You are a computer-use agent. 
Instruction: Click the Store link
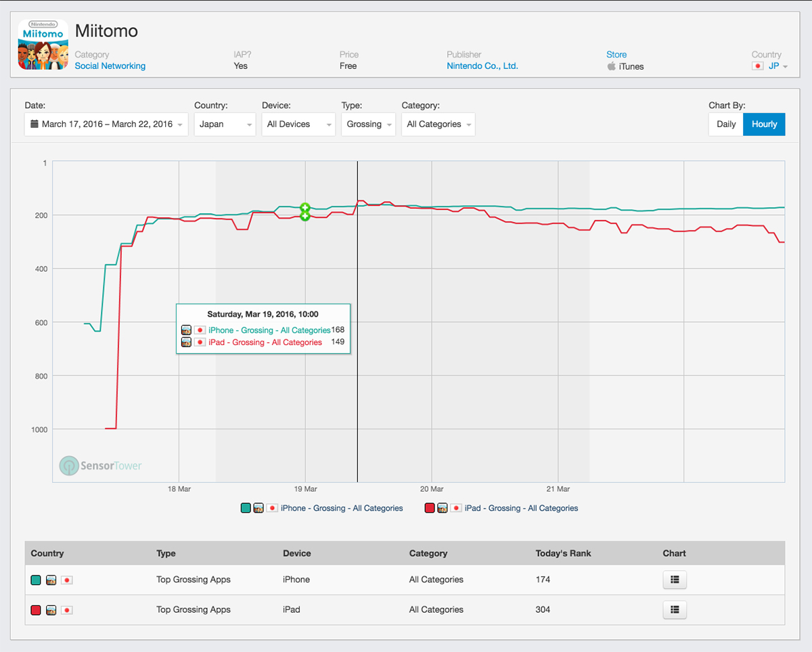point(616,55)
